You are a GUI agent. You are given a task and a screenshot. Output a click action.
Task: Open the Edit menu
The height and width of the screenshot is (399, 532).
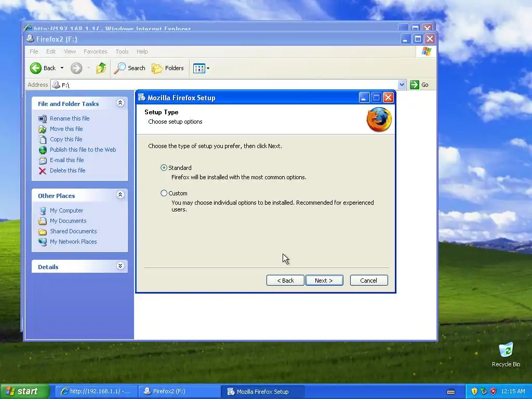51,51
